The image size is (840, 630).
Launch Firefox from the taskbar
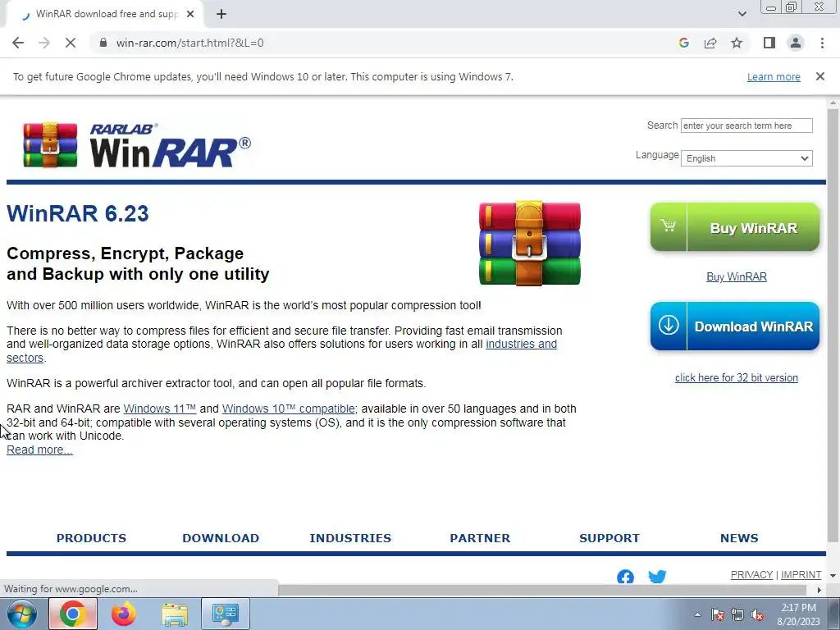point(124,614)
